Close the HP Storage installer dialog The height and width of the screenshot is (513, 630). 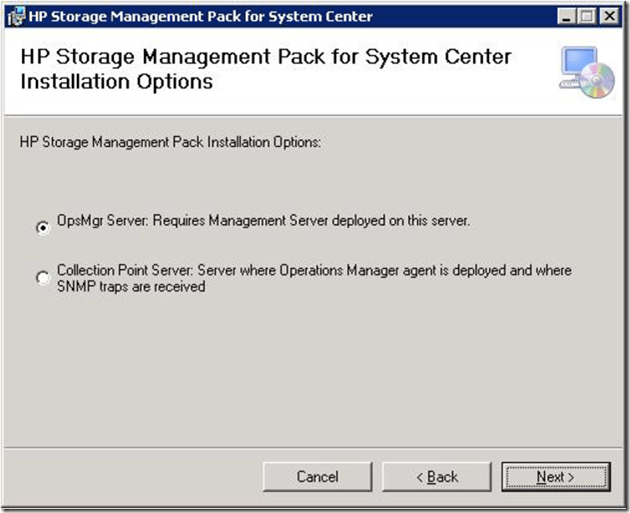coord(608,16)
